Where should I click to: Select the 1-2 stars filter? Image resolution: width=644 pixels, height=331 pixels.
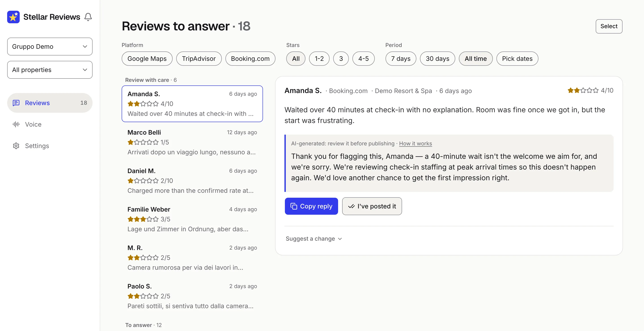point(319,59)
